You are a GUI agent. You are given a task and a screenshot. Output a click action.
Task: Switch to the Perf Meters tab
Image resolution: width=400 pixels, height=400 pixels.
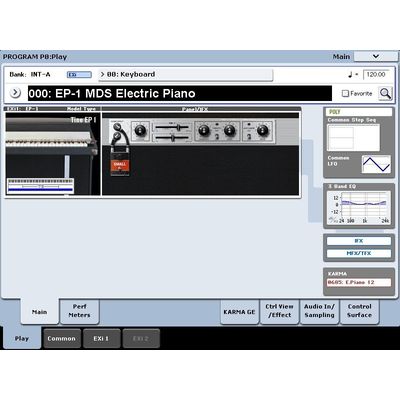[79, 311]
